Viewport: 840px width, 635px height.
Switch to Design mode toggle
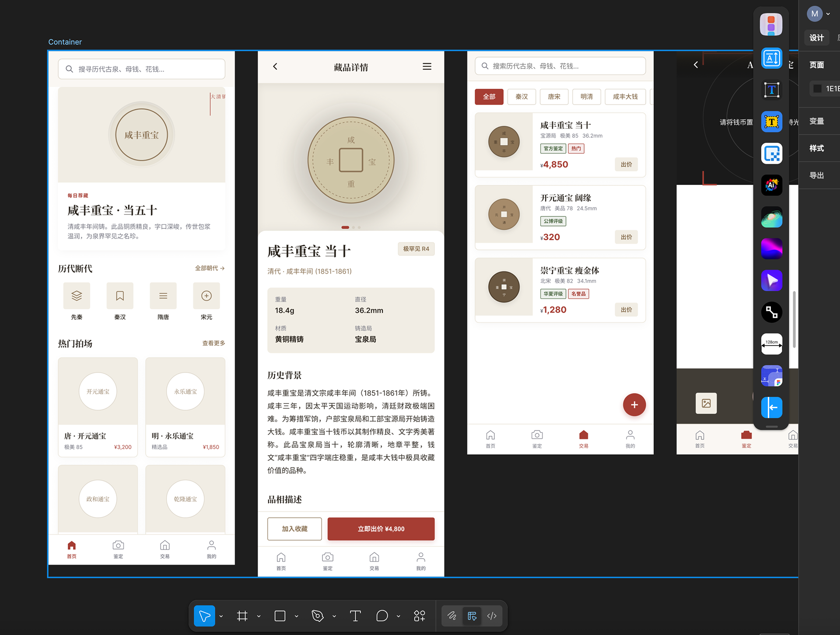(472, 616)
